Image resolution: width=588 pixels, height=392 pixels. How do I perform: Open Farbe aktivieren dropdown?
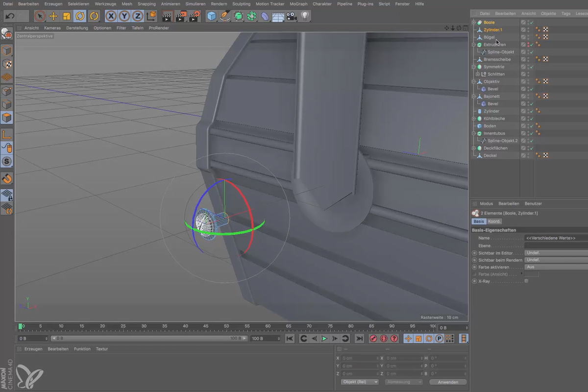(556, 267)
